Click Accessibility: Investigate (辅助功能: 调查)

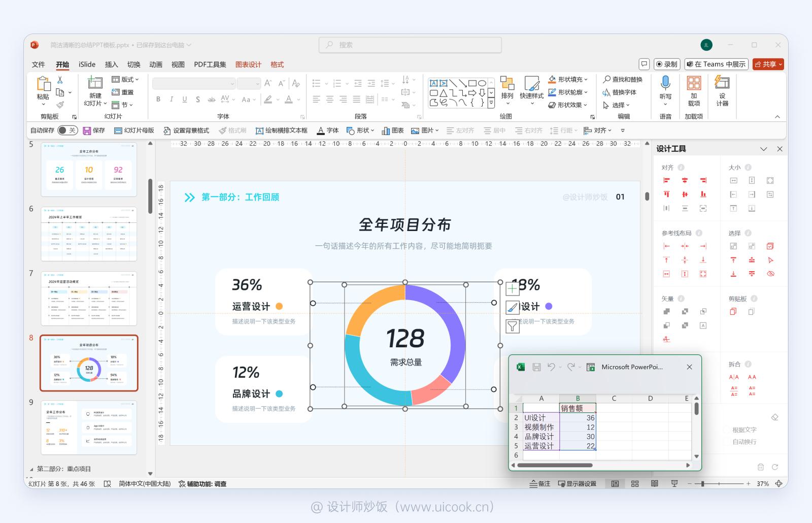(202, 484)
